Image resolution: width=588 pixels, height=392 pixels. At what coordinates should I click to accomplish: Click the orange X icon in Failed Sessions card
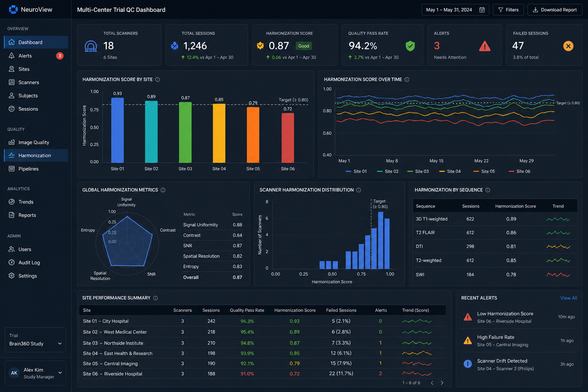(568, 46)
